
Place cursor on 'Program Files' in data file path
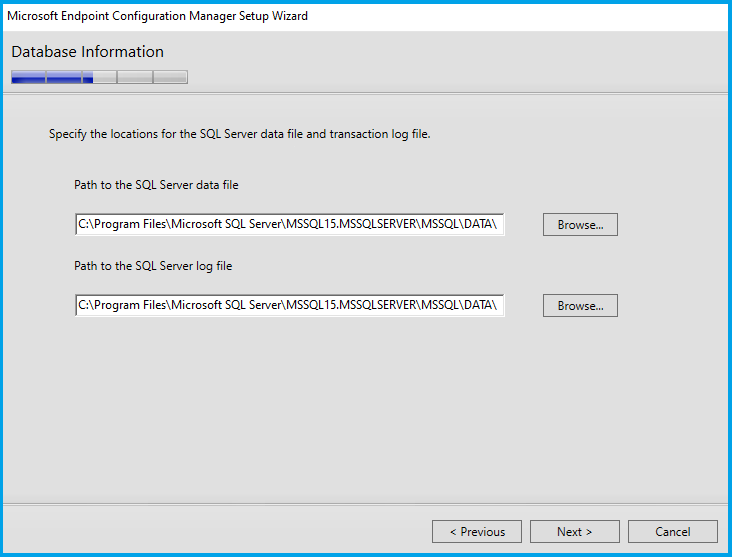(128, 224)
